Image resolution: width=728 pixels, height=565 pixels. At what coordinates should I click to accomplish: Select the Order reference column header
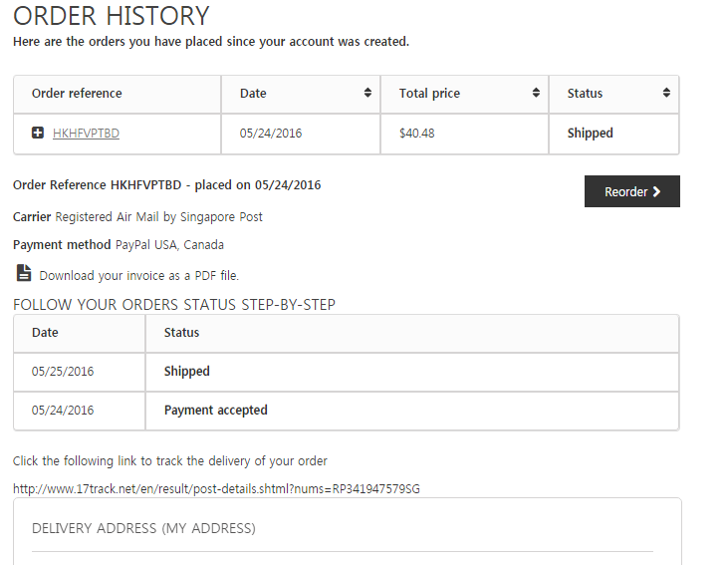click(x=117, y=95)
